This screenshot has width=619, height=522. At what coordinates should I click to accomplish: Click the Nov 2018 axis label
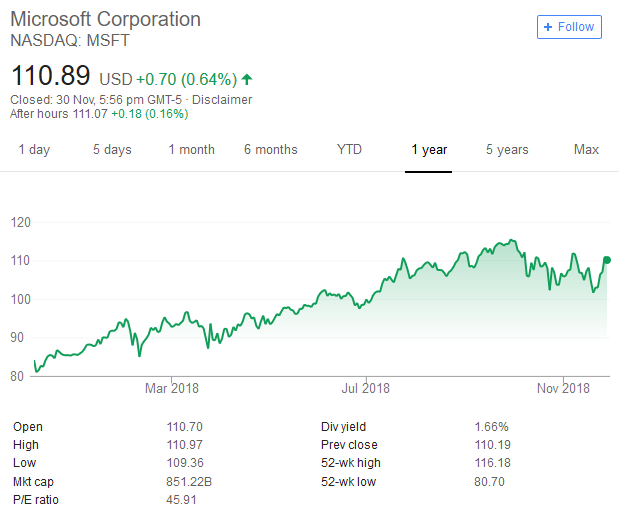[x=562, y=388]
